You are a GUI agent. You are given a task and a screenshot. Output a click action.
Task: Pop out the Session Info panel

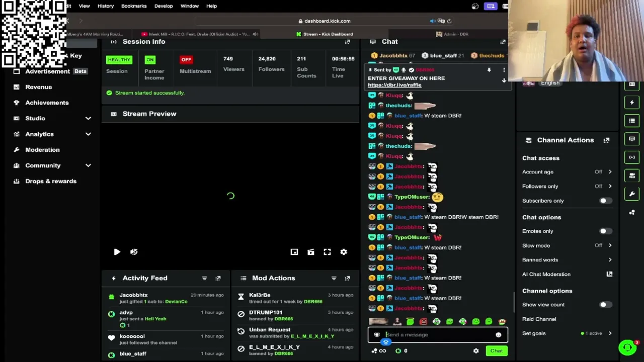click(347, 42)
